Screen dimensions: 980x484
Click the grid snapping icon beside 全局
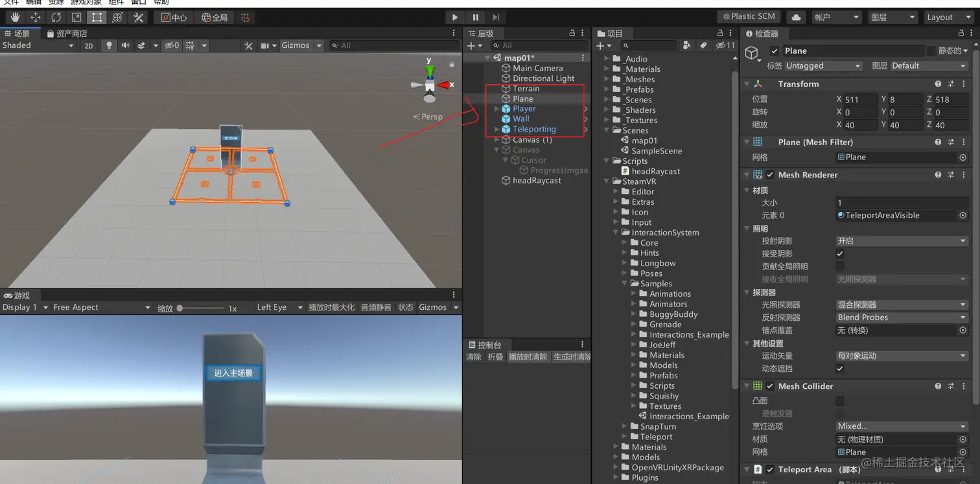tap(245, 17)
